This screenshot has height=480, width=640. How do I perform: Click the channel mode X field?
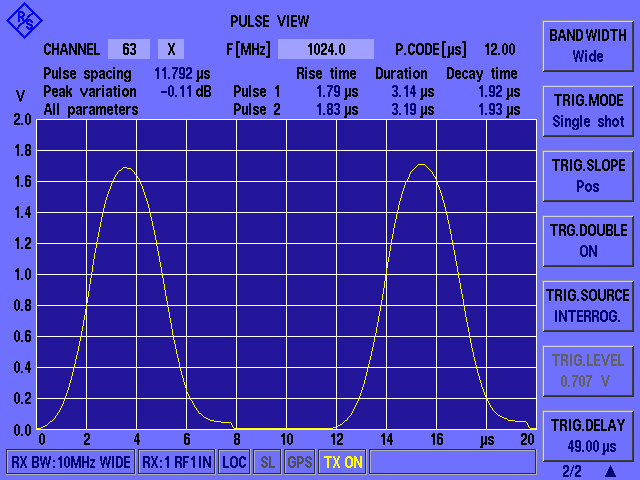[x=171, y=49]
